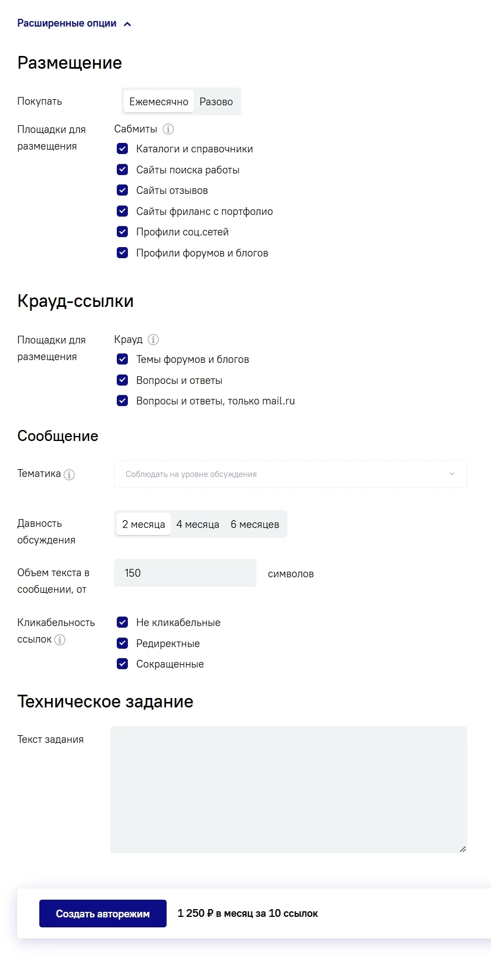Screen dimensions: 491x980
Task: Click the Создать авторежим button
Action: point(103,914)
